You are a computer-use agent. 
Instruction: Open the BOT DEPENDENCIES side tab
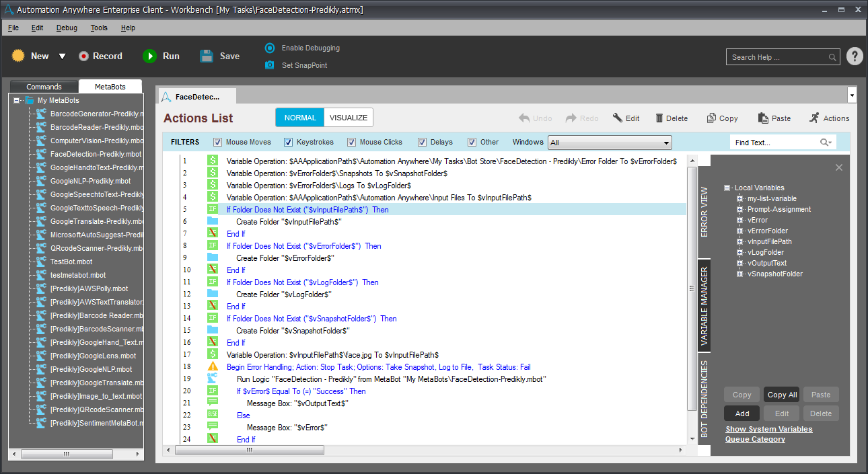point(704,399)
